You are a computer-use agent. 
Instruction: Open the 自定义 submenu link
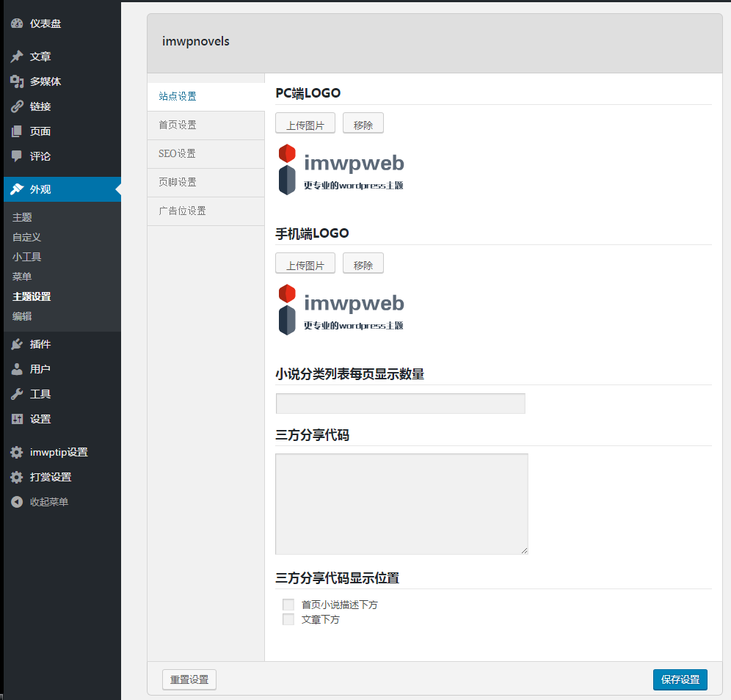[x=26, y=237]
